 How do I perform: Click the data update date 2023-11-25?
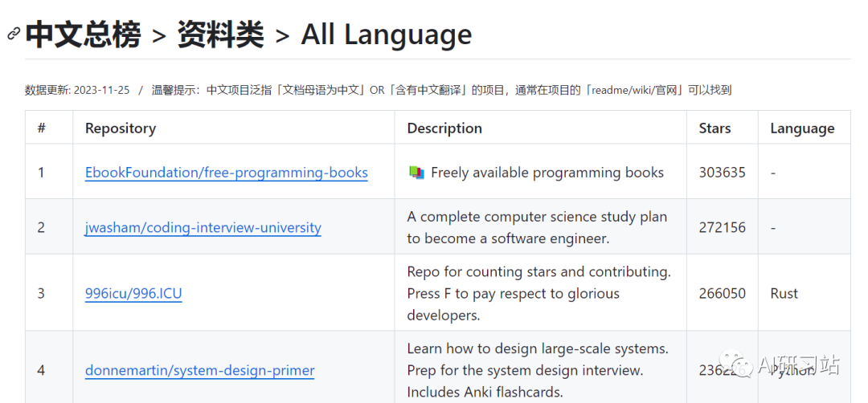[101, 90]
